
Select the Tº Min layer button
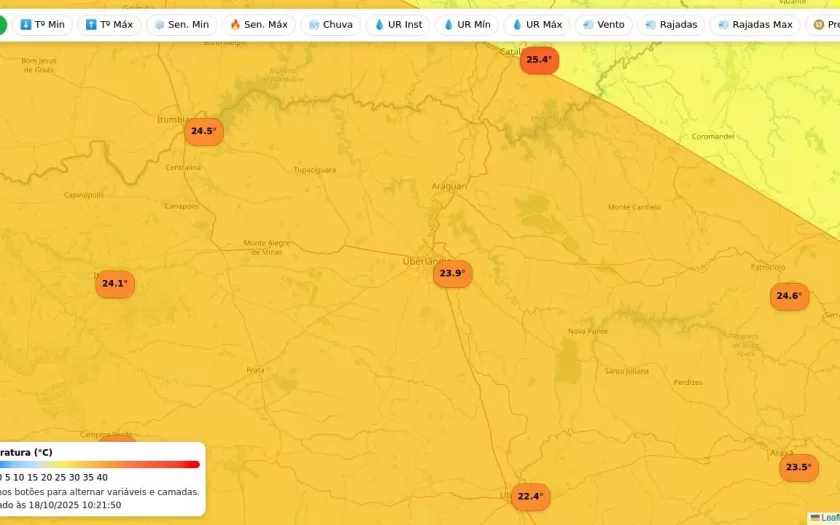[42, 25]
